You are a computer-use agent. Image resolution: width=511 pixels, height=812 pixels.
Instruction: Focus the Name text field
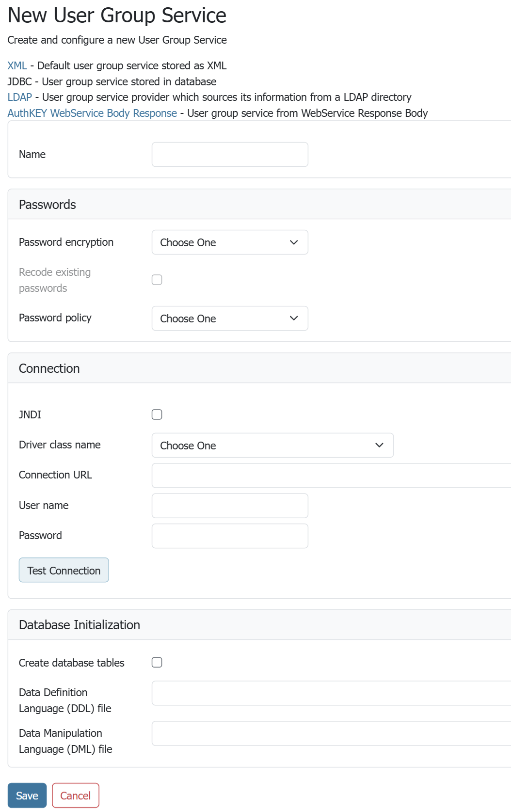230,155
